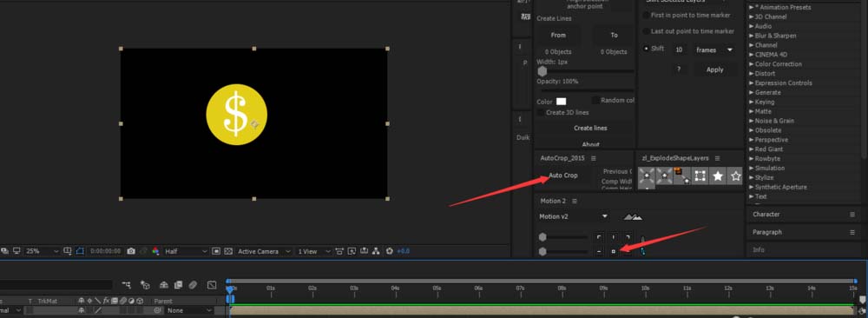The width and height of the screenshot is (868, 318).
Task: Open the Motion v2 dropdown
Action: click(x=574, y=216)
